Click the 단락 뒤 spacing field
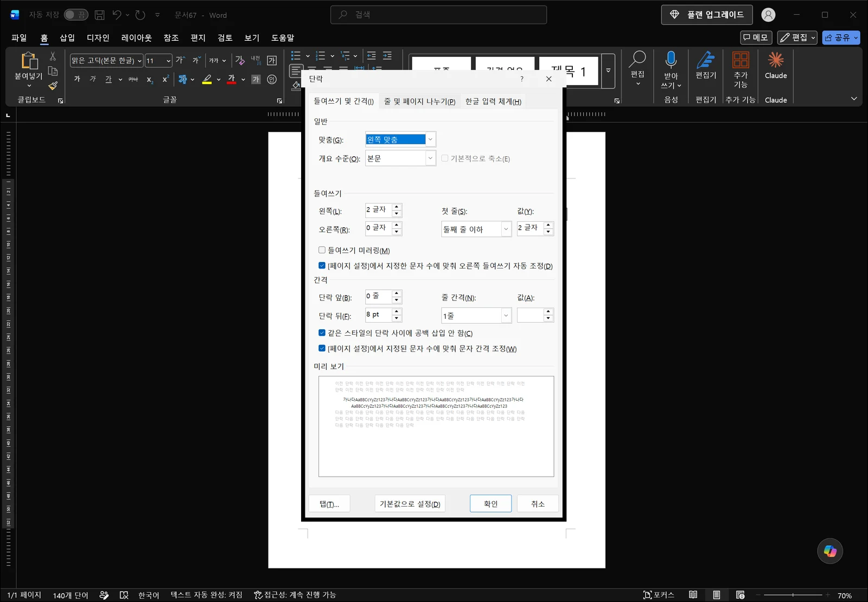The width and height of the screenshot is (868, 602). click(379, 315)
